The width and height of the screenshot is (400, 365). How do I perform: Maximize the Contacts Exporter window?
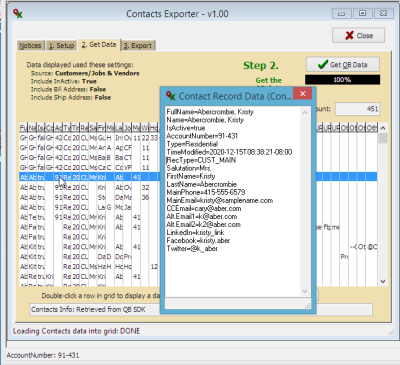point(362,13)
